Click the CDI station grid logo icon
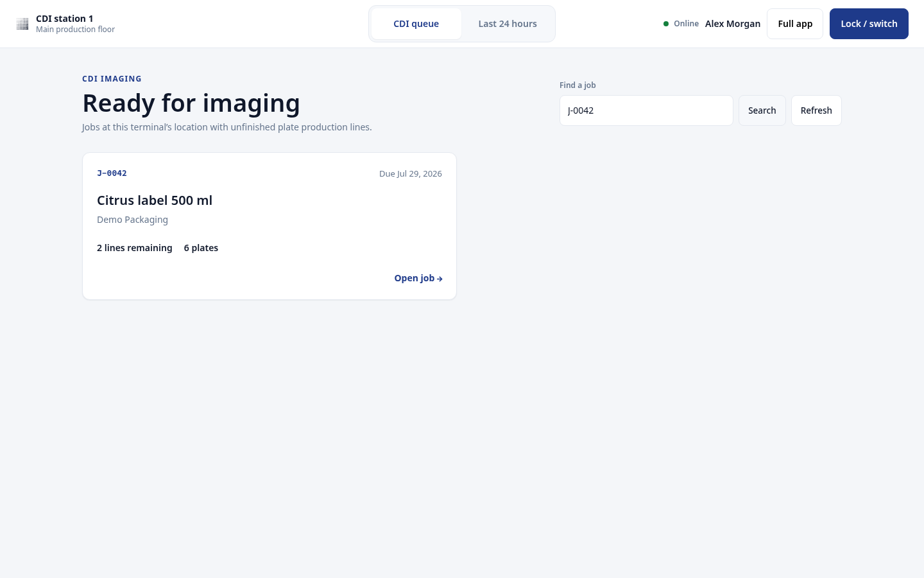 pos(22,24)
